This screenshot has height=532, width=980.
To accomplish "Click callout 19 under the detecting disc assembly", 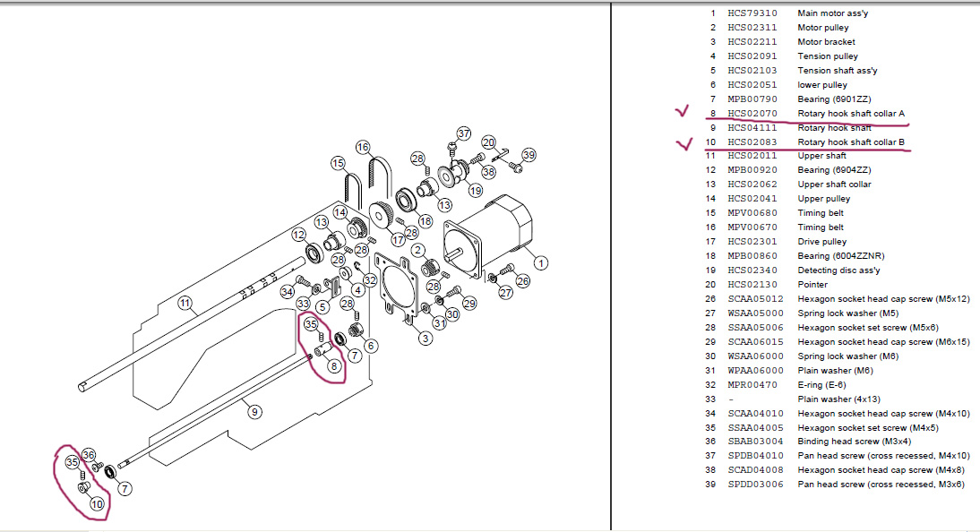I will pos(476,190).
